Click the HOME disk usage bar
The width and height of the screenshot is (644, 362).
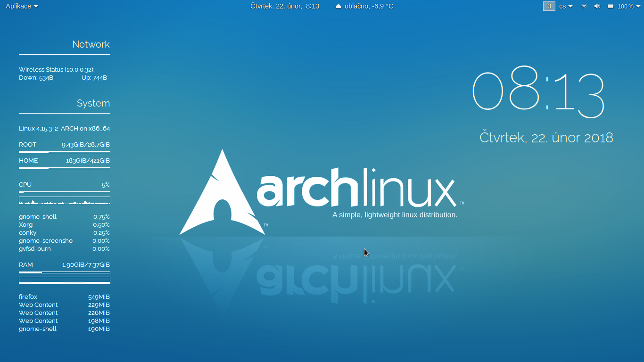(65, 168)
